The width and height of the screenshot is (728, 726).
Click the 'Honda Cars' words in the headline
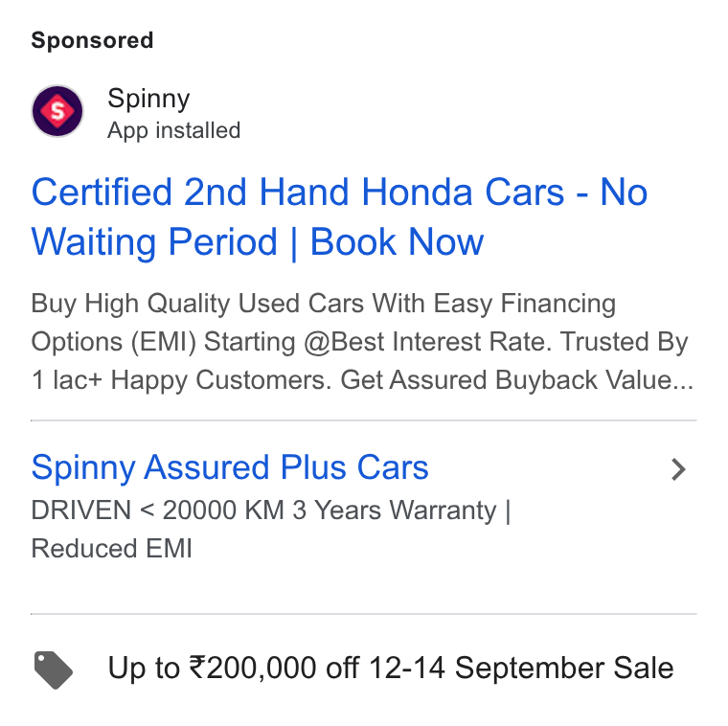point(463,193)
